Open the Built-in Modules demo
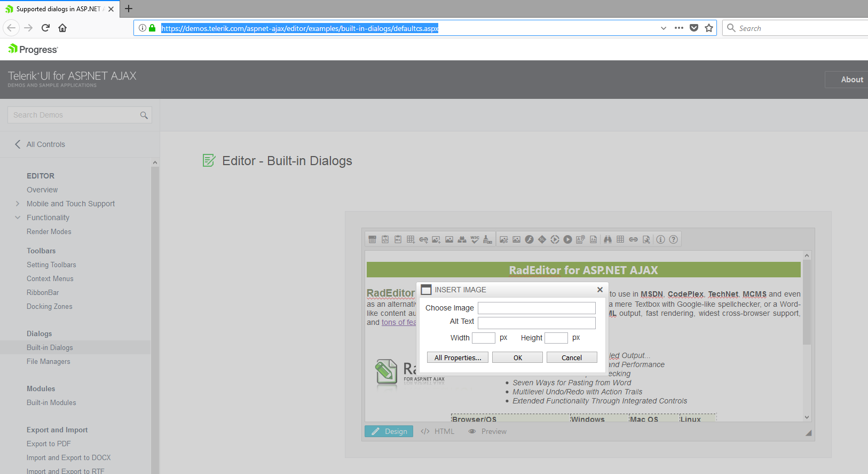 pos(51,402)
